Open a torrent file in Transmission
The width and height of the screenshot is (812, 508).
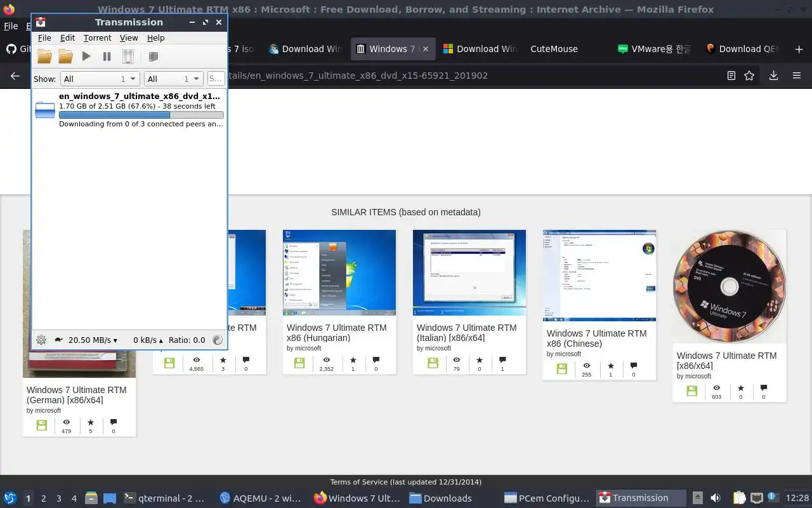44,57
